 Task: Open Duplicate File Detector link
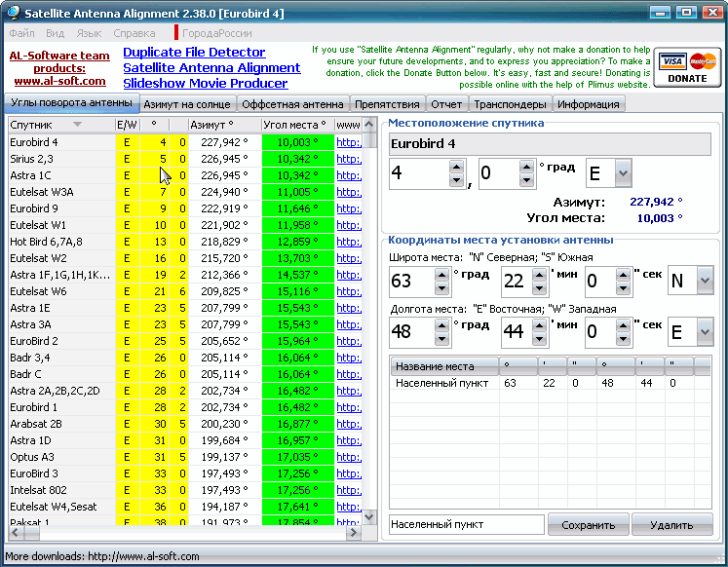pyautogui.click(x=194, y=52)
